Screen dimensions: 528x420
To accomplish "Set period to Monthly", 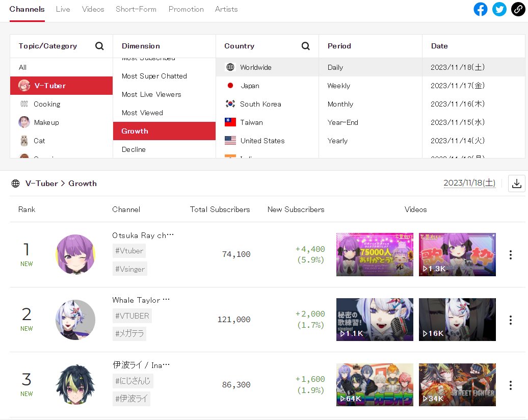I will tap(371, 104).
